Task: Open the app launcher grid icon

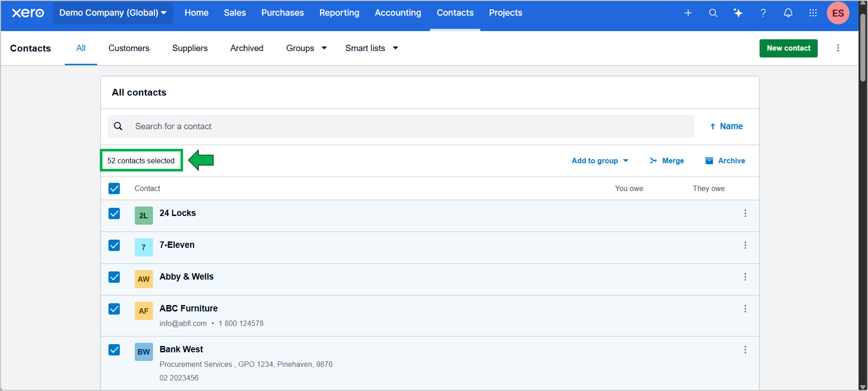Action: 813,13
